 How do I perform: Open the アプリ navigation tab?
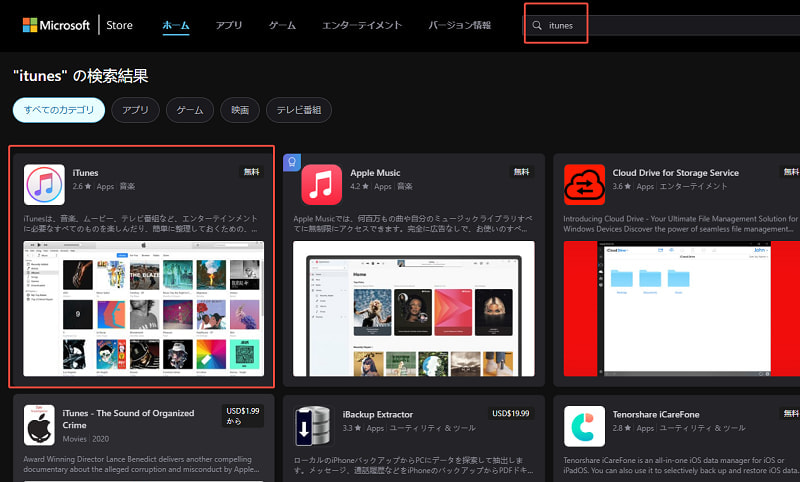click(x=229, y=25)
